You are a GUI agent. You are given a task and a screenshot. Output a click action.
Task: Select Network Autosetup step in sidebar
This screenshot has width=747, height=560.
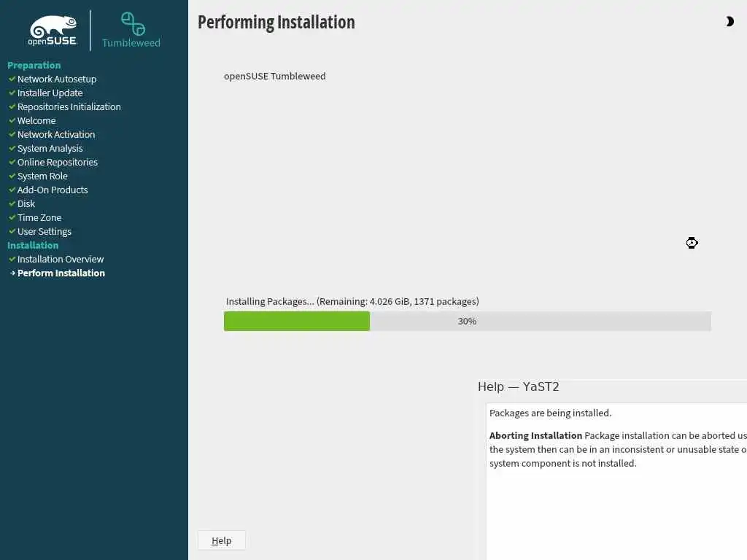(57, 79)
